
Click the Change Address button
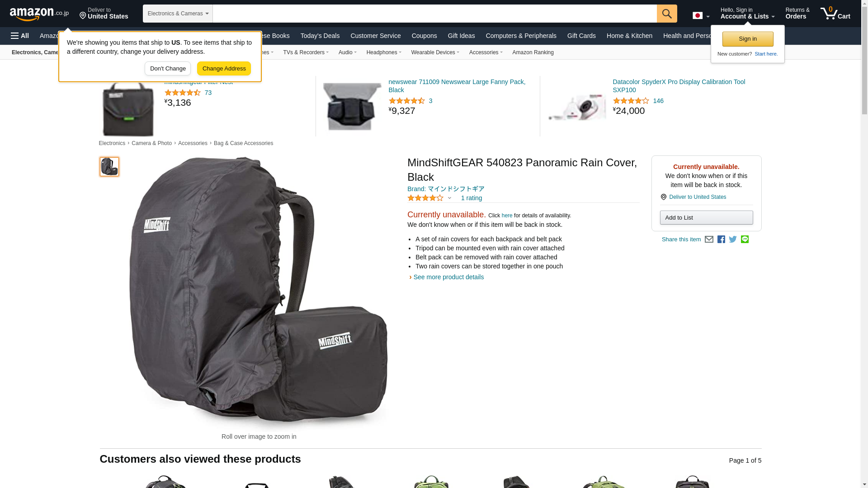(x=224, y=69)
